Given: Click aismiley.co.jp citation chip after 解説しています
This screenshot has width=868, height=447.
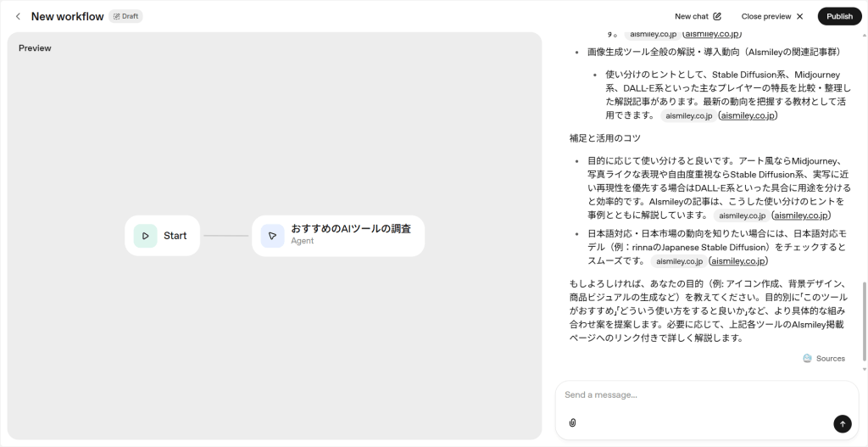Looking at the screenshot, I should (x=742, y=215).
